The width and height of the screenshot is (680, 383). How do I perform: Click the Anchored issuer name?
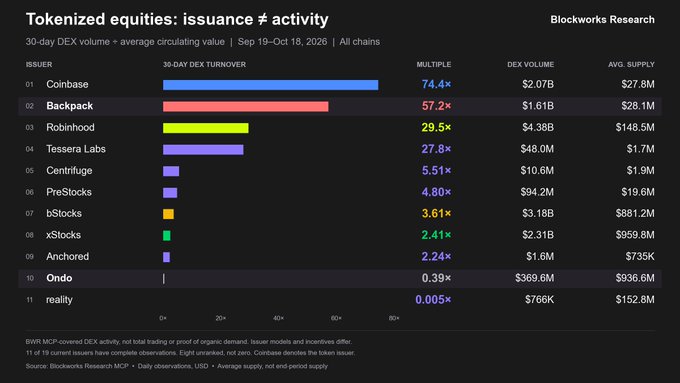coord(67,256)
